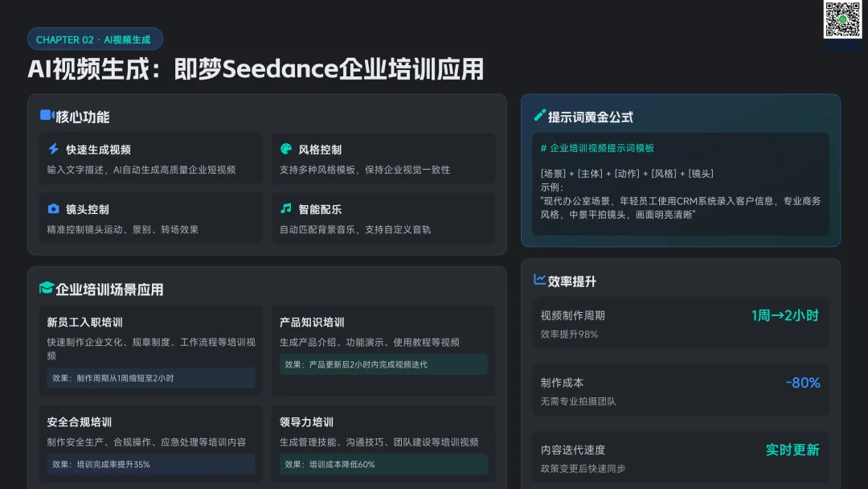
Task: Select the CHAPTER 02 · AI视频生成 badge
Action: 95,39
